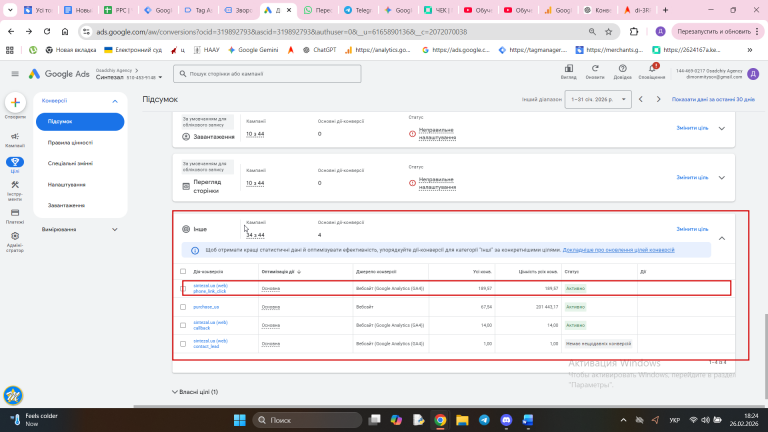Open File Explorer from the taskbar
Screen dimensions: 768x432
coord(462,420)
